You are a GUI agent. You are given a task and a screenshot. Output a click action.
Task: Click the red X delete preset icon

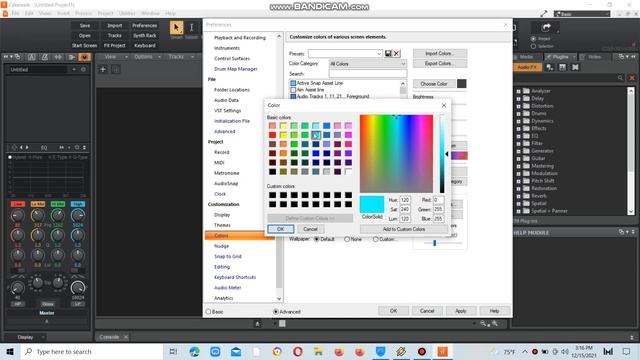coord(396,53)
